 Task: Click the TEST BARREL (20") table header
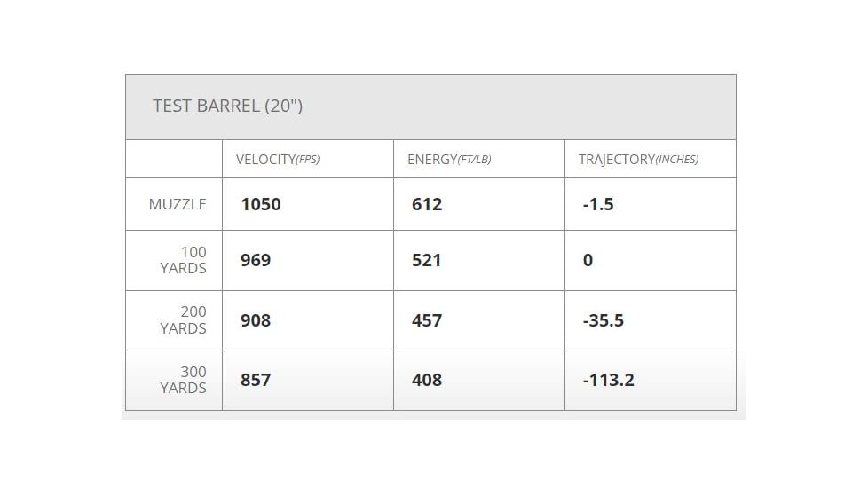(227, 106)
